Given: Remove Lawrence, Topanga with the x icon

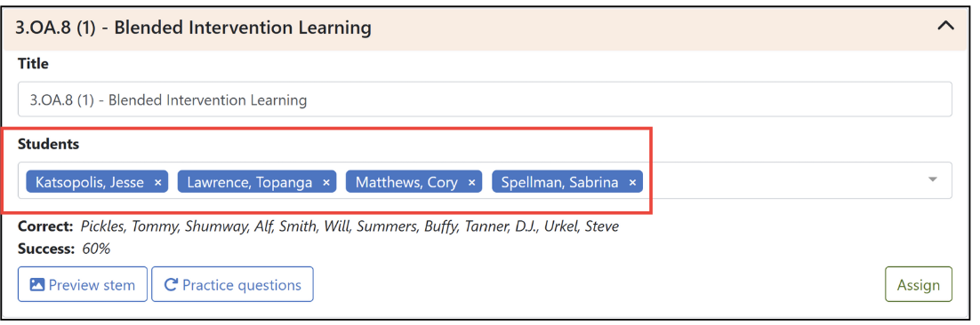Looking at the screenshot, I should 325,183.
